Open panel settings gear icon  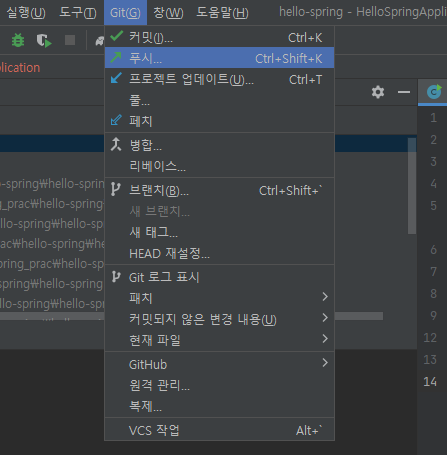[x=378, y=92]
